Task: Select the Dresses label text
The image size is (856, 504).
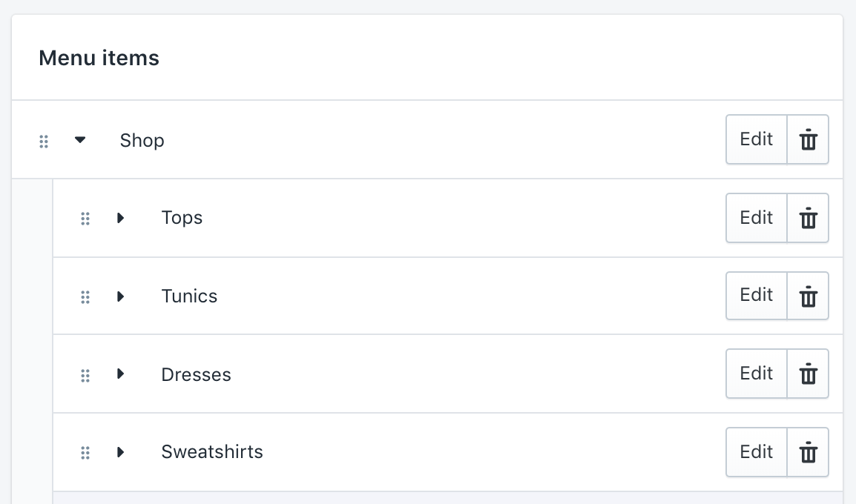Action: [x=196, y=374]
